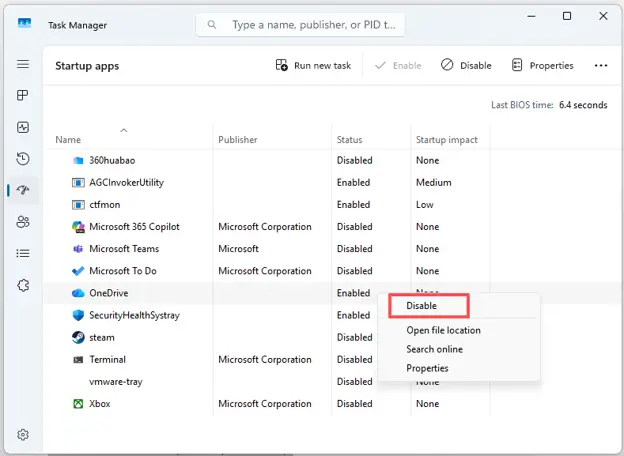The image size is (624, 456).
Task: Click Enabled status of SecurityHealthSystray
Action: tap(353, 316)
